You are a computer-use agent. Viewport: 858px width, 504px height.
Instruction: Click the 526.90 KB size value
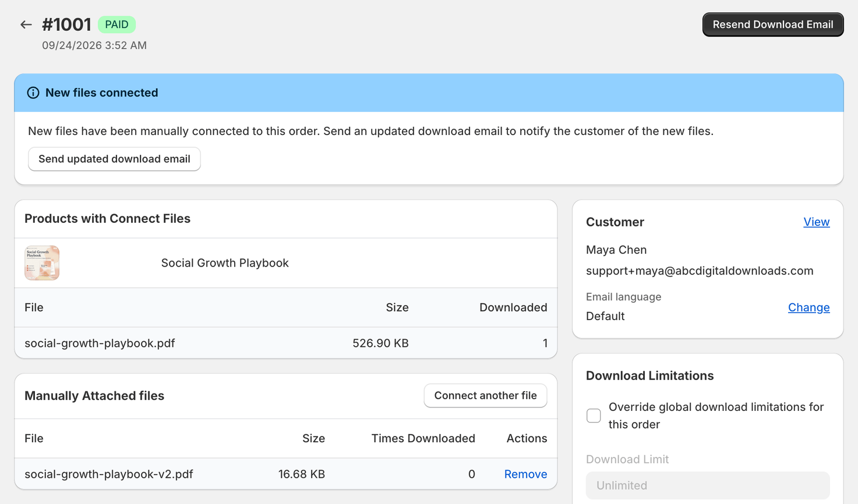380,343
